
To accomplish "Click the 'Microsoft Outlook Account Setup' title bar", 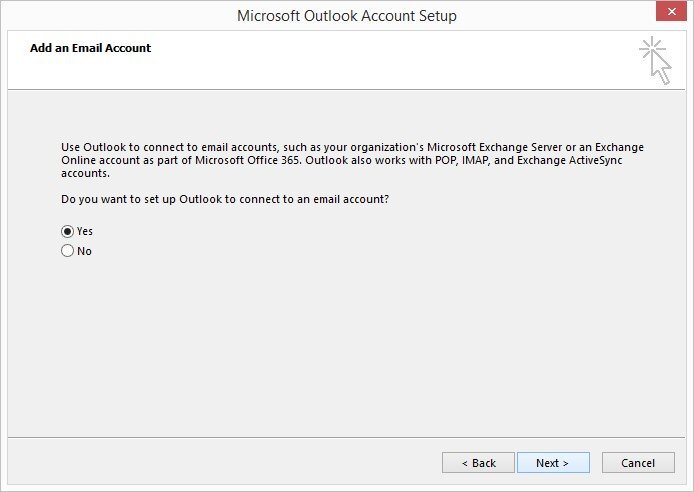I will (346, 16).
